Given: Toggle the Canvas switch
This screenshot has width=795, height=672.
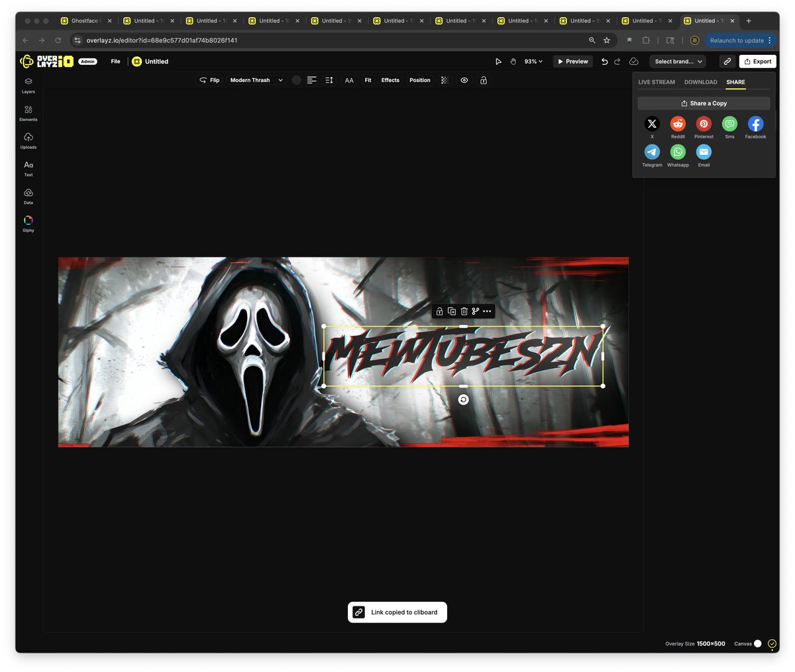Looking at the screenshot, I should [x=757, y=644].
